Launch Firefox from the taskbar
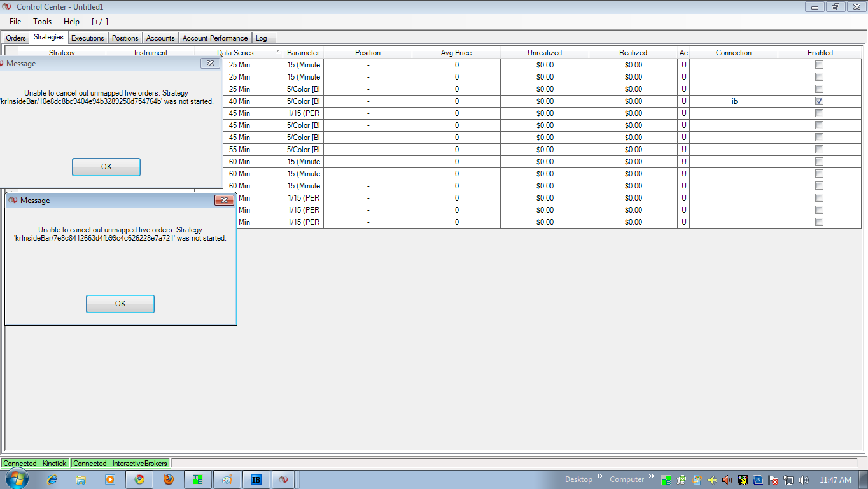 169,479
